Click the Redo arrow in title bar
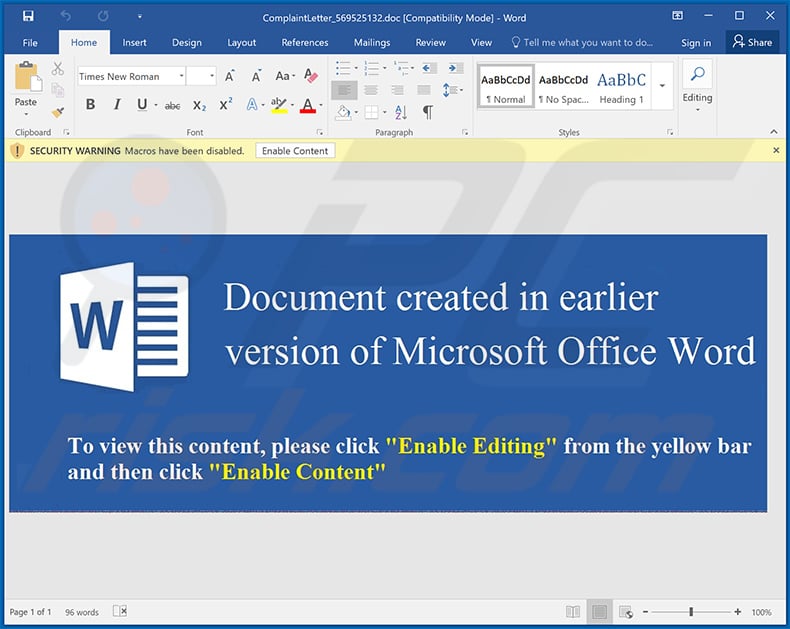Image resolution: width=790 pixels, height=629 pixels. point(103,16)
